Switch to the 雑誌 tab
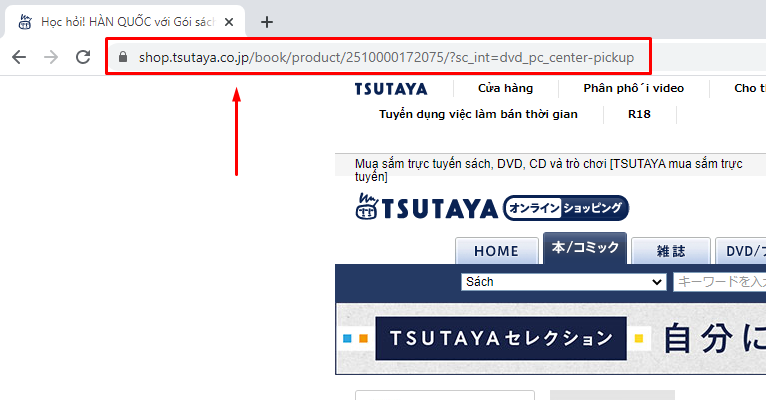The height and width of the screenshot is (400, 766). pos(671,251)
